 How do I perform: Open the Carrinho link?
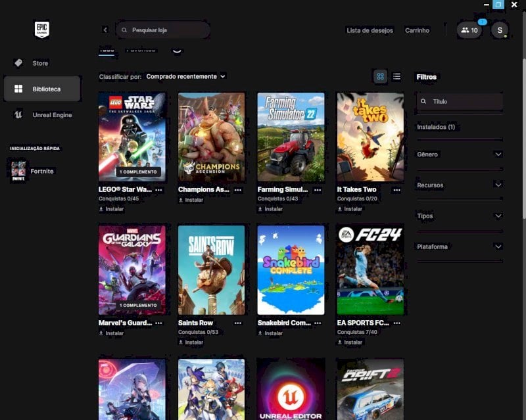417,30
